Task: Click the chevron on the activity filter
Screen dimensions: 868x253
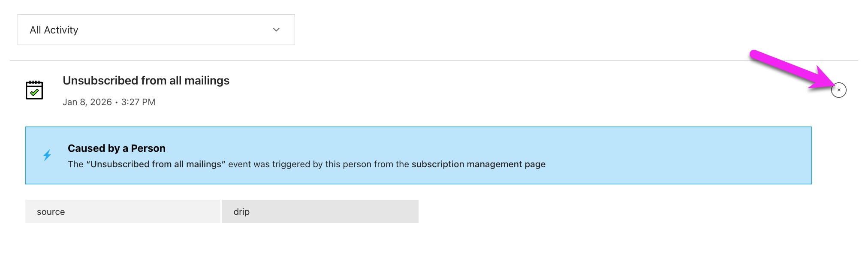Action: (277, 30)
